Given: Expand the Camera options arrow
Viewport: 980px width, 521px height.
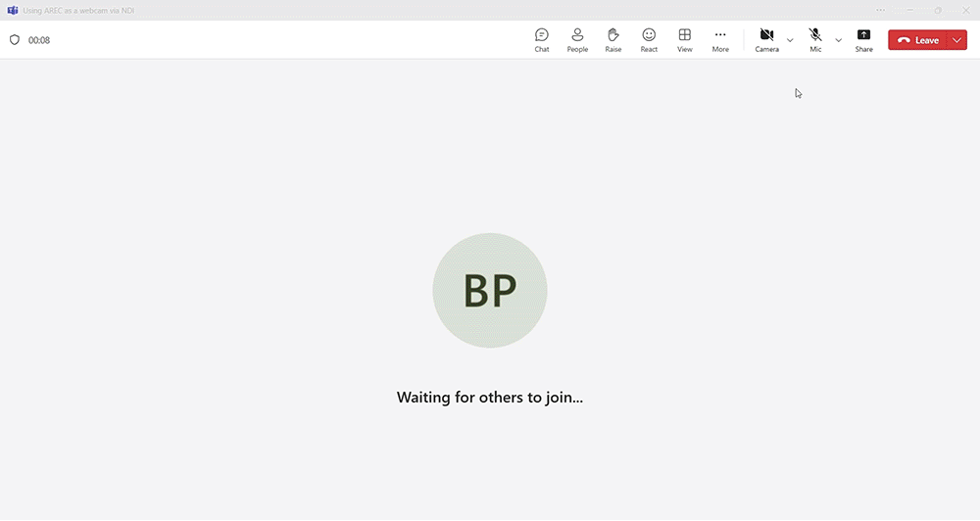Looking at the screenshot, I should [x=790, y=40].
